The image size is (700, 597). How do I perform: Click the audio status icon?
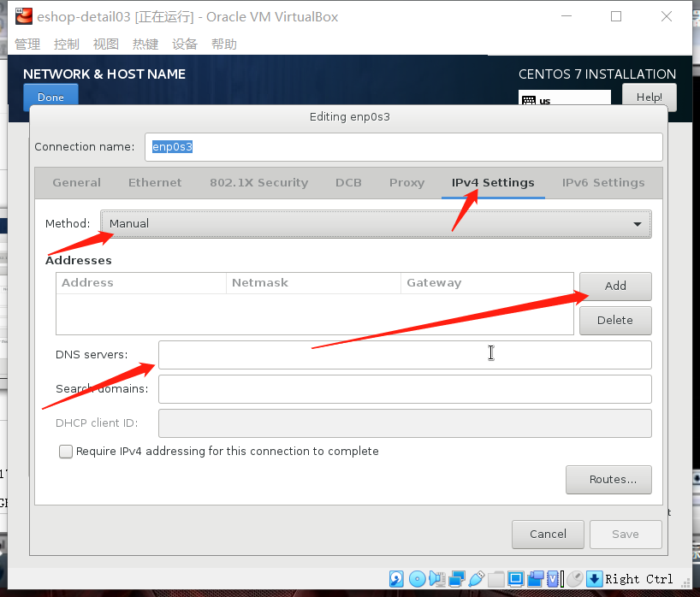437,579
